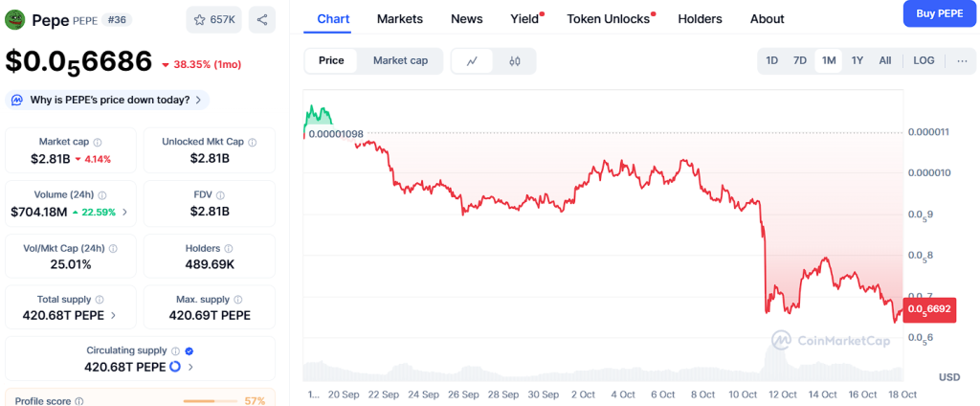The image size is (980, 406).
Task: Open the chart more options ellipsis
Action: [x=962, y=60]
